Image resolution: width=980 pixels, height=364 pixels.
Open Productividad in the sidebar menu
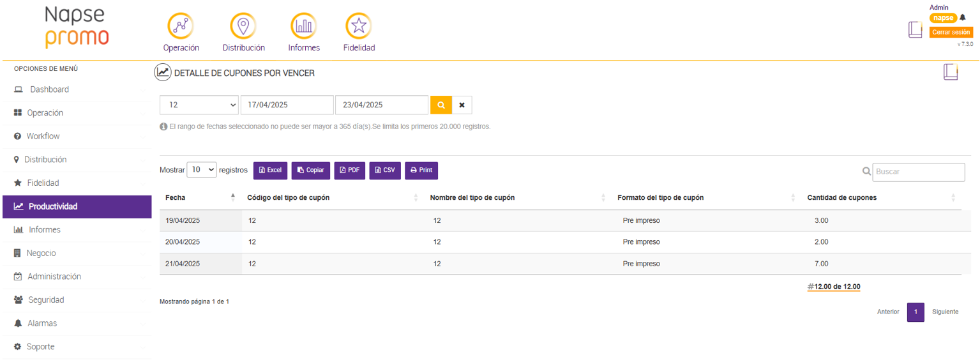[x=77, y=206]
